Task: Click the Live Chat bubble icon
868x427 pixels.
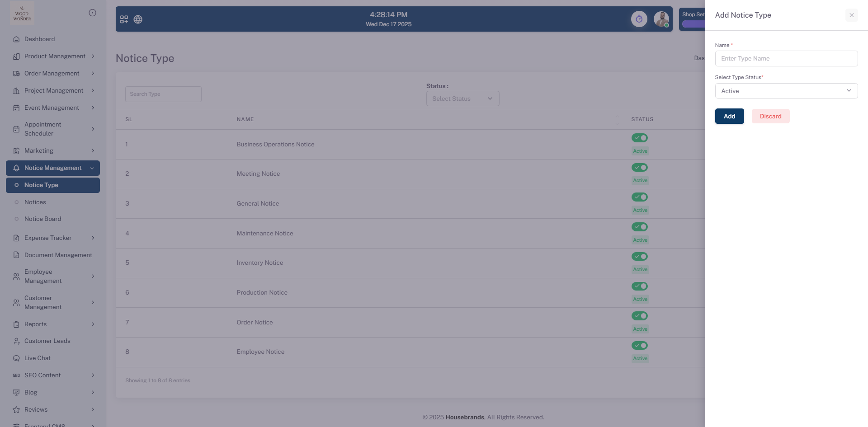Action: click(x=16, y=358)
